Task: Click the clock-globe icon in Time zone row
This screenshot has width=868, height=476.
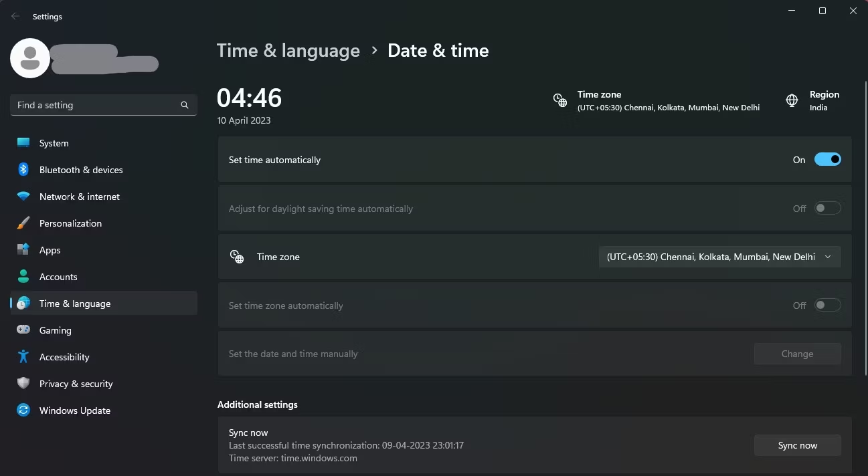Action: click(x=237, y=257)
